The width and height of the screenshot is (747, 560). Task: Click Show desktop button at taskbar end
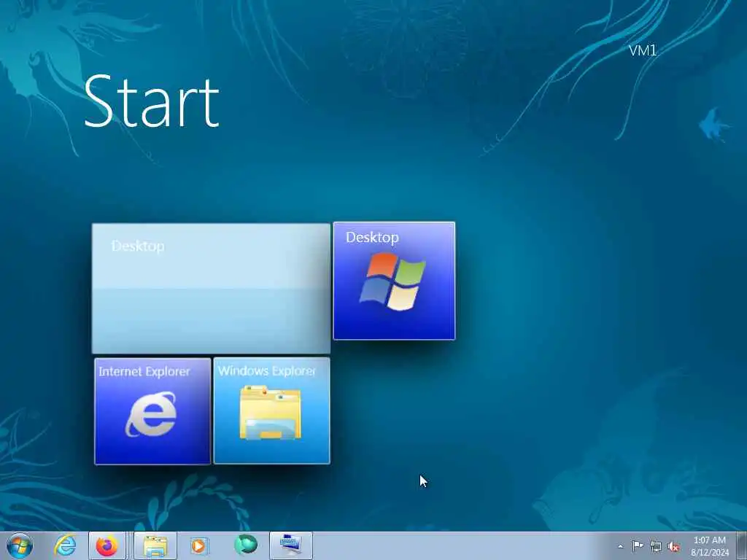[x=741, y=545]
